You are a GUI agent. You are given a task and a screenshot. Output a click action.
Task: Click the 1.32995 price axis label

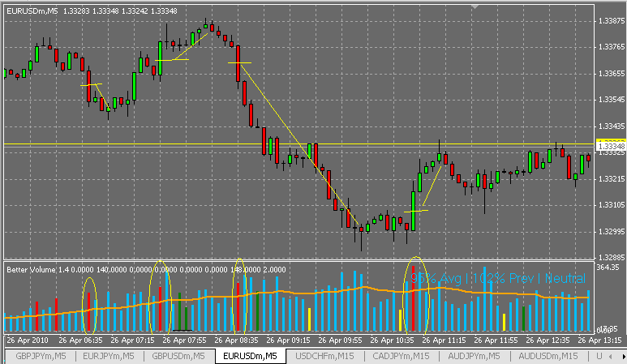(x=612, y=231)
